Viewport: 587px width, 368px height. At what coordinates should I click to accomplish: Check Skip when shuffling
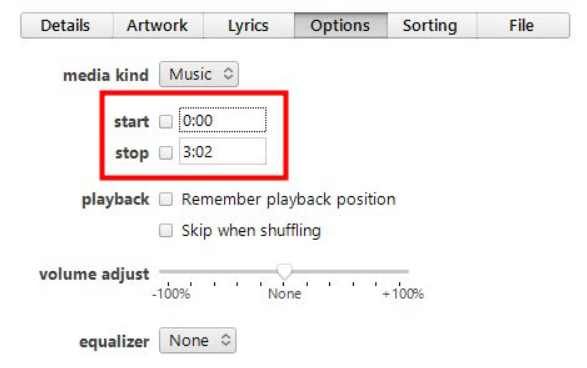[x=166, y=231]
